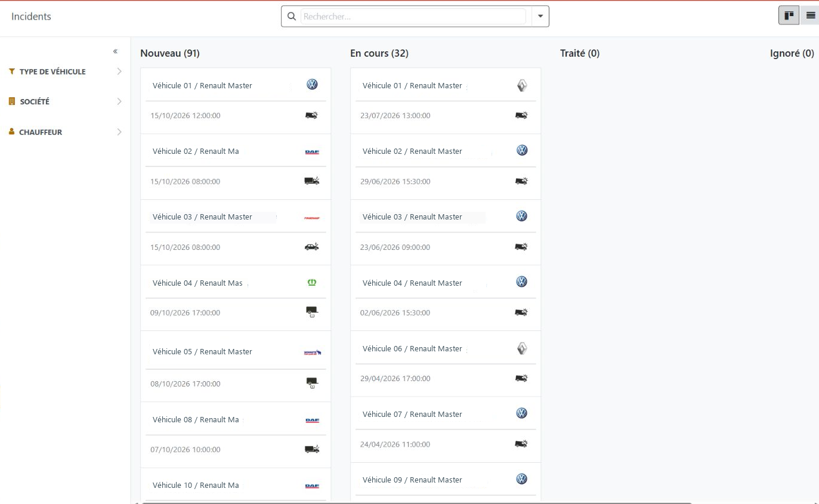819x504 pixels.
Task: Open En cours card Véhicule 07 / Renault Master
Action: click(x=446, y=429)
